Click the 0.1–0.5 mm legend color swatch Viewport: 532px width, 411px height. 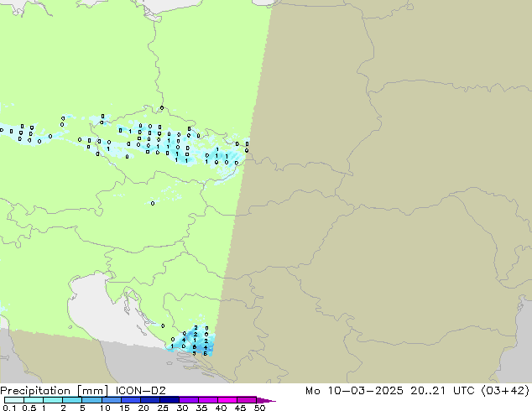pos(14,400)
